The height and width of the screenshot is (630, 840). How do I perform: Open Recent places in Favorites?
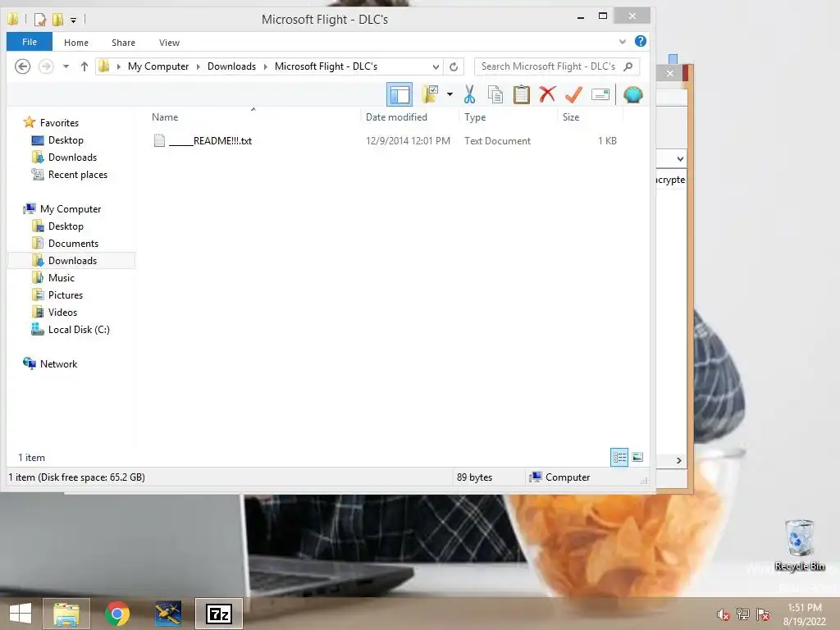[x=78, y=175]
